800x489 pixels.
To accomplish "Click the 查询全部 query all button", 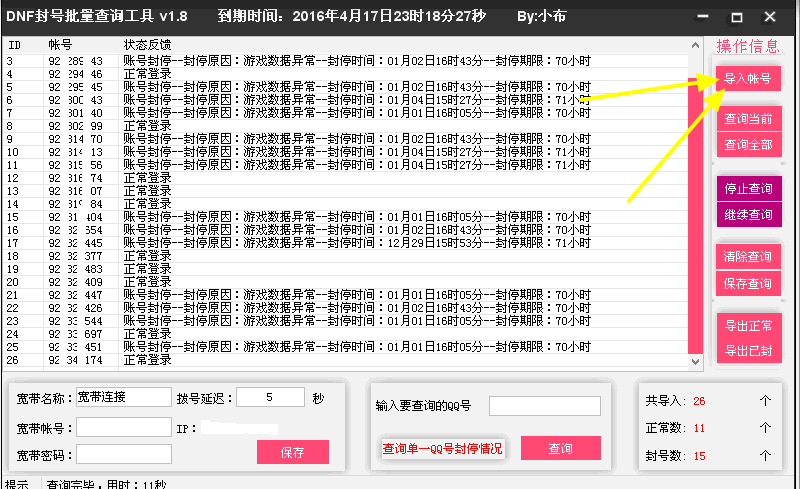I will point(748,144).
